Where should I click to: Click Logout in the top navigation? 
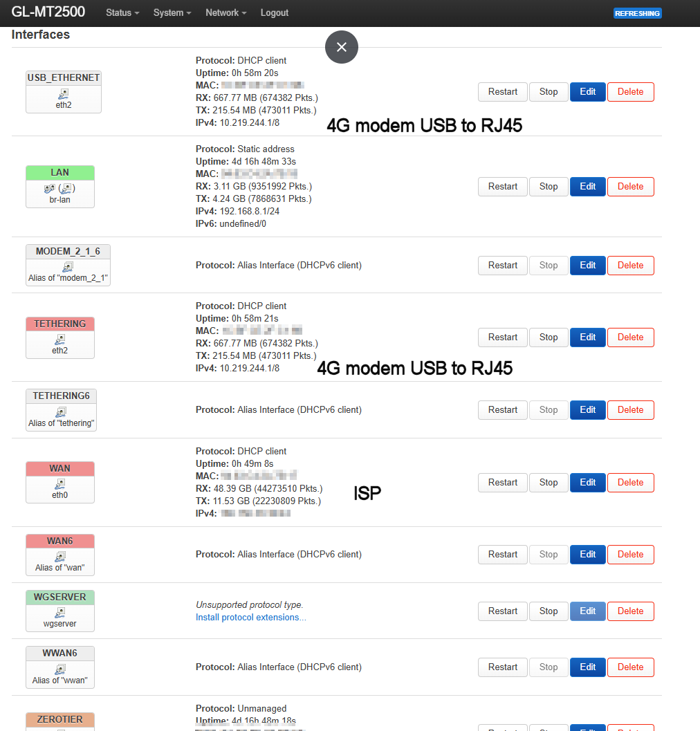[274, 12]
